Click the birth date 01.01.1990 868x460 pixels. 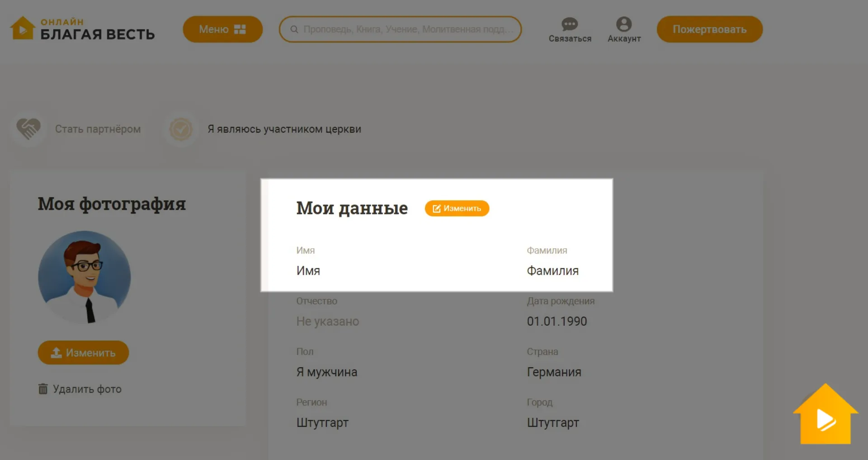(557, 322)
